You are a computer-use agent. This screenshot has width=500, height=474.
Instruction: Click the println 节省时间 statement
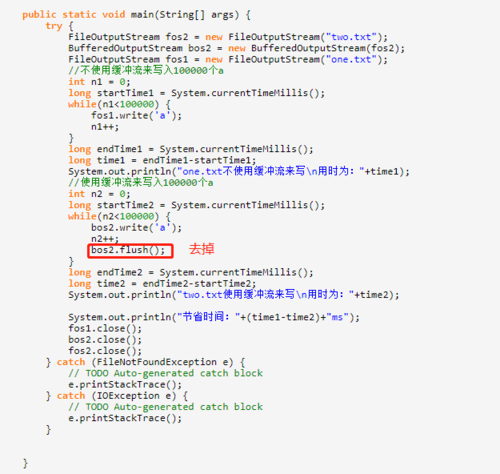click(x=214, y=317)
